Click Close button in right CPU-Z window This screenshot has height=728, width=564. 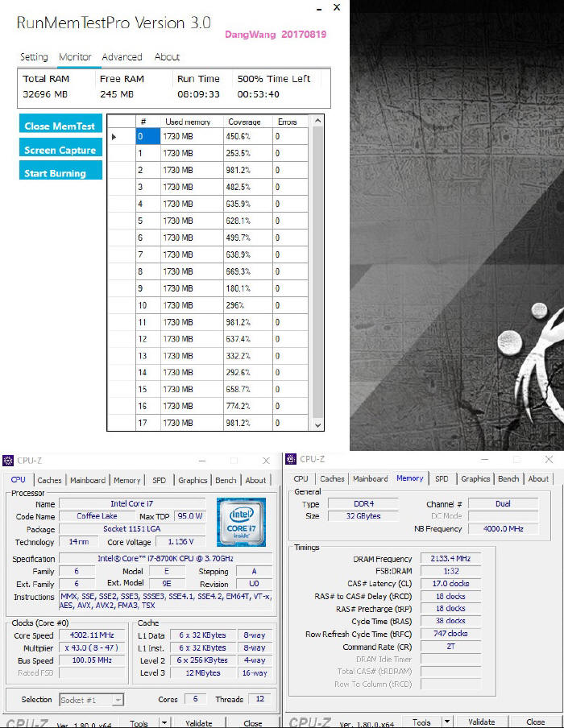[536, 722]
